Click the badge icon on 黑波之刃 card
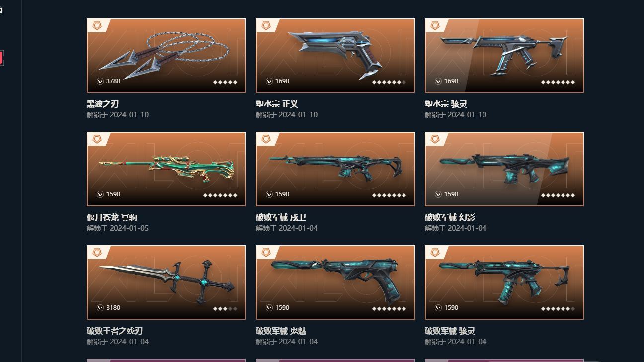 (97, 26)
